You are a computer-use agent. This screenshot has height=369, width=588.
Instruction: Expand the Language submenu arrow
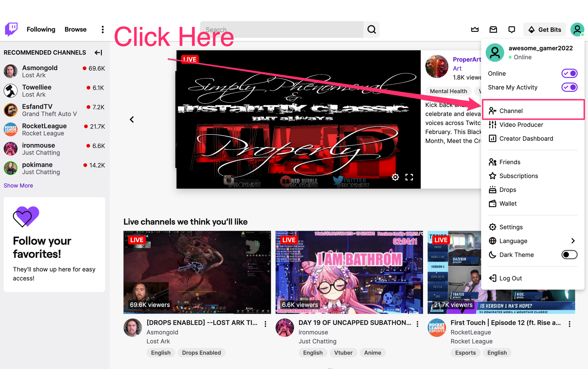point(573,241)
